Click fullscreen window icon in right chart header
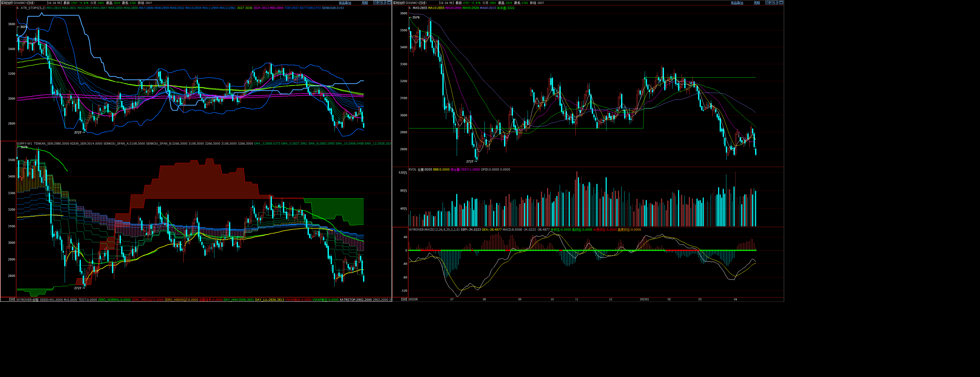This screenshot has width=980, height=377. (x=782, y=3)
